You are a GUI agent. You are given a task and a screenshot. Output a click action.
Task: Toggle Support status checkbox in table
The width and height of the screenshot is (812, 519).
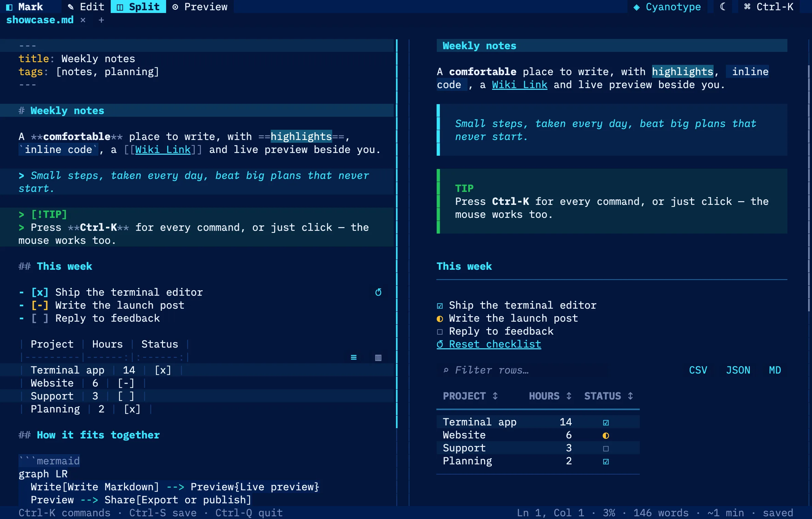coord(606,448)
